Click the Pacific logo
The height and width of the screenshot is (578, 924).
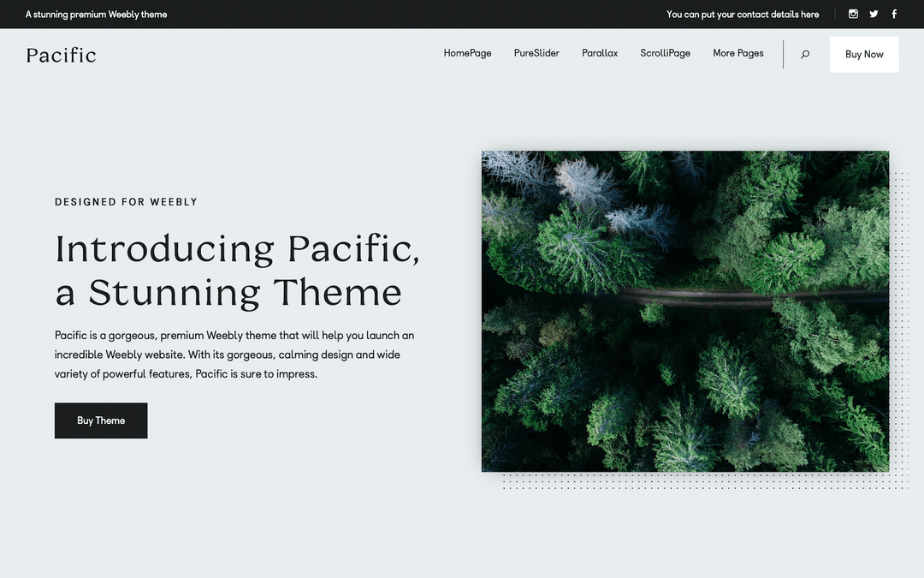pos(61,55)
